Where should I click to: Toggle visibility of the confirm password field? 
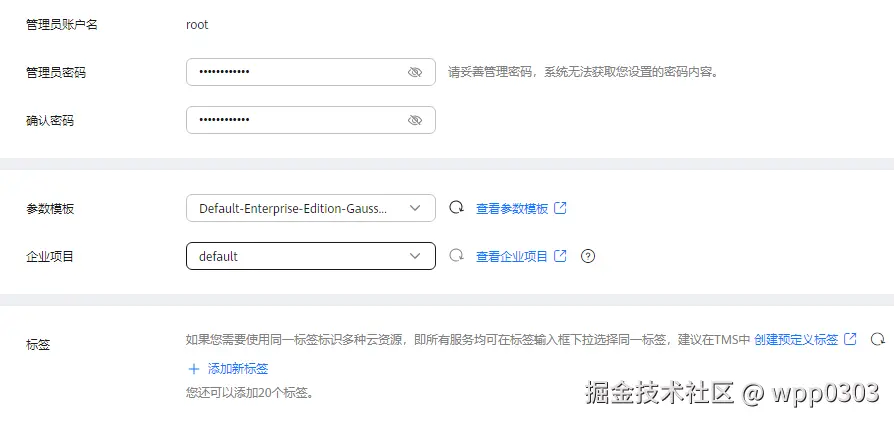pyautogui.click(x=415, y=120)
